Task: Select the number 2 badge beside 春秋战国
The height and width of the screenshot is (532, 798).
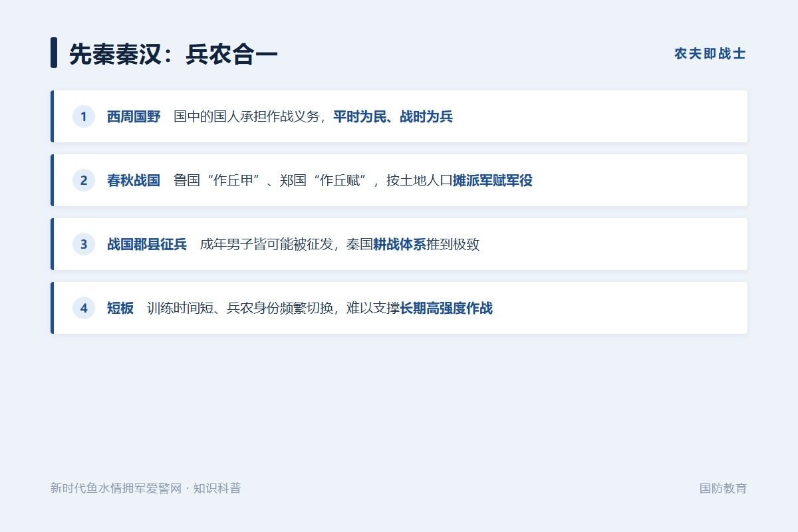Action: click(x=84, y=180)
